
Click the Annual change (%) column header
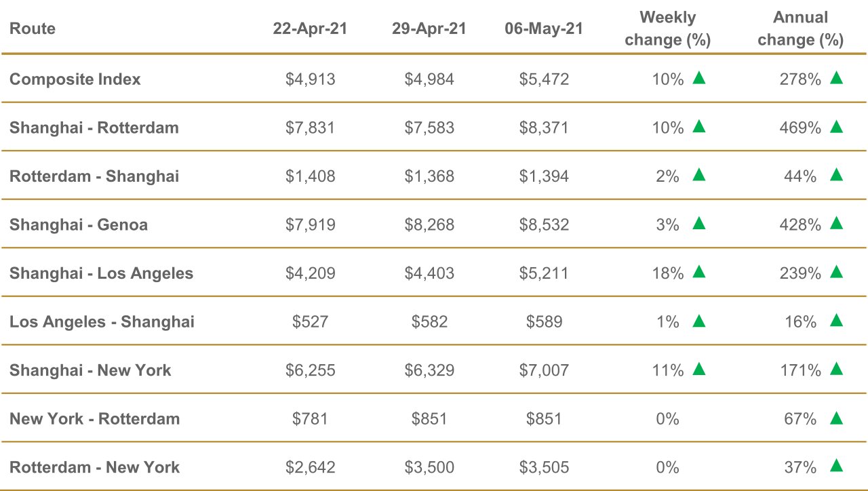pos(800,29)
